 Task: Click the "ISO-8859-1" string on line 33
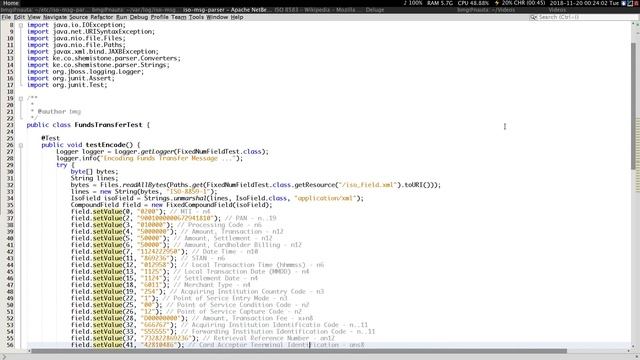(x=188, y=191)
